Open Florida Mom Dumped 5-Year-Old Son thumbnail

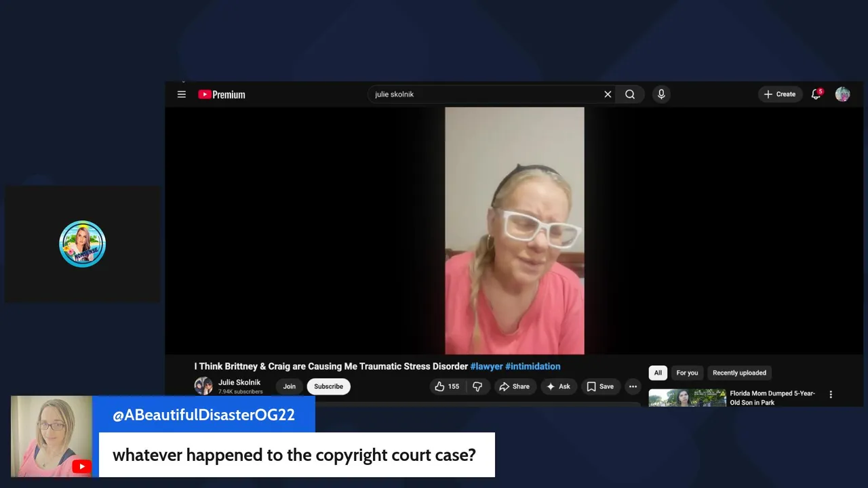[x=687, y=398]
